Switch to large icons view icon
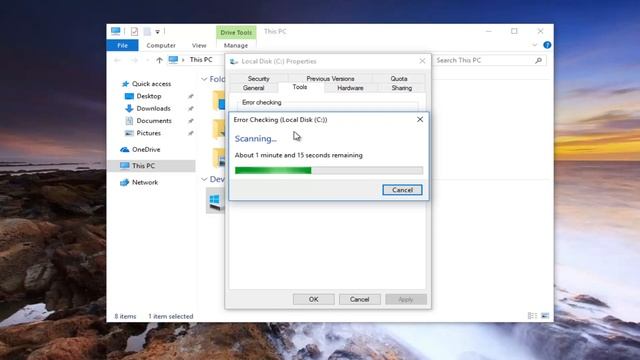Screen dimensions: 640x360 tap(545, 316)
